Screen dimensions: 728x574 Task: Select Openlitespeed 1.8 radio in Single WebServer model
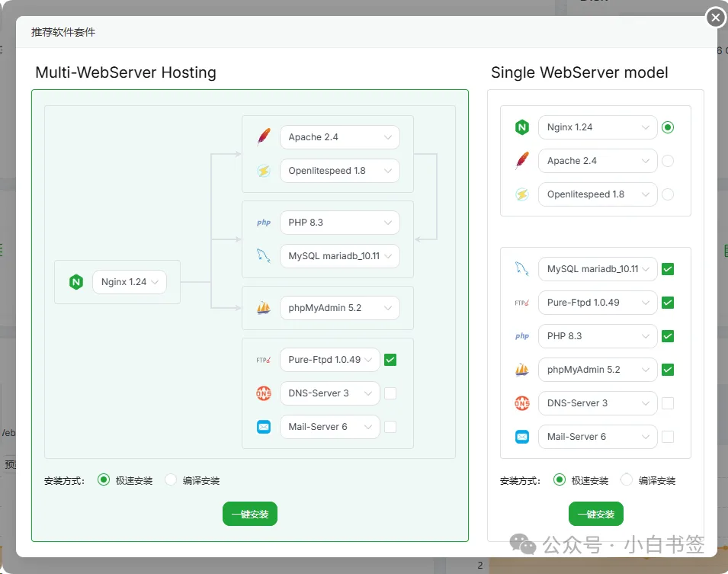pos(668,194)
